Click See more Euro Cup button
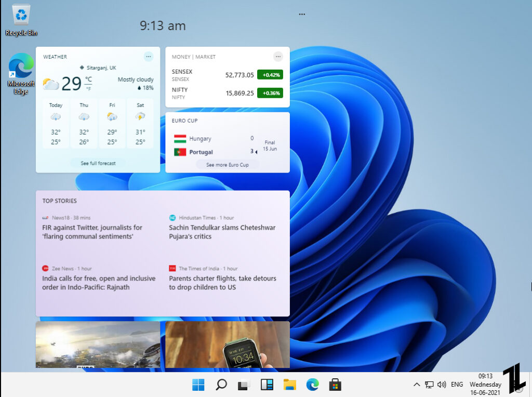 pyautogui.click(x=228, y=165)
